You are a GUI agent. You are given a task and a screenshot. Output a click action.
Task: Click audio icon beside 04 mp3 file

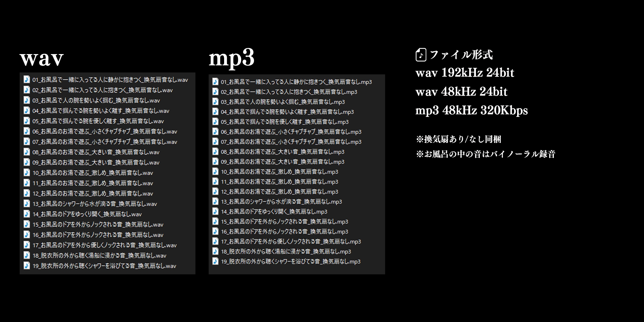pos(215,112)
